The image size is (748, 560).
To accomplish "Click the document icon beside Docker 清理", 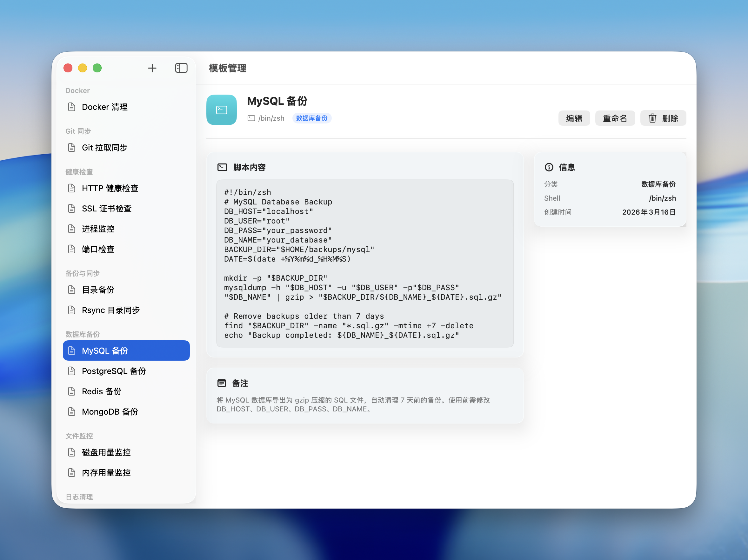I will click(x=72, y=107).
